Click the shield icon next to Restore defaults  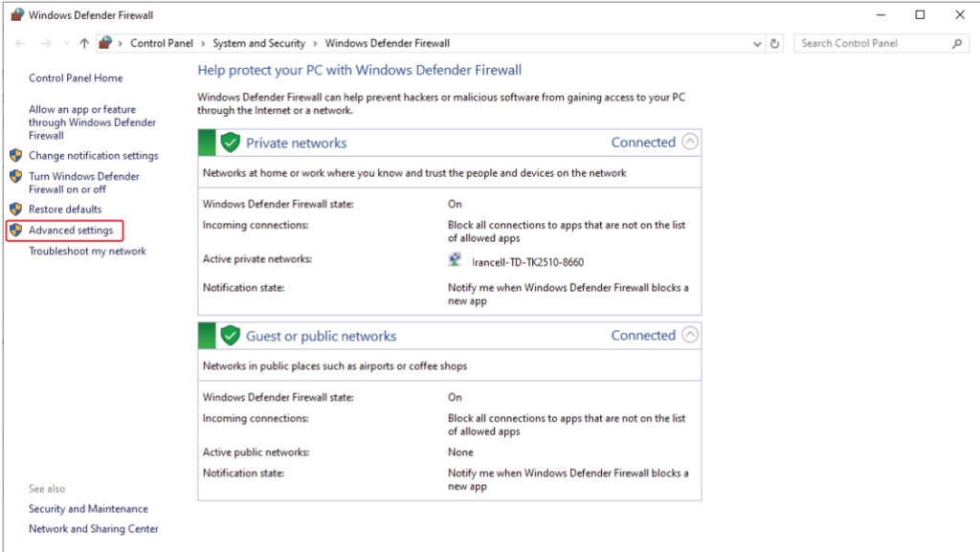point(16,209)
